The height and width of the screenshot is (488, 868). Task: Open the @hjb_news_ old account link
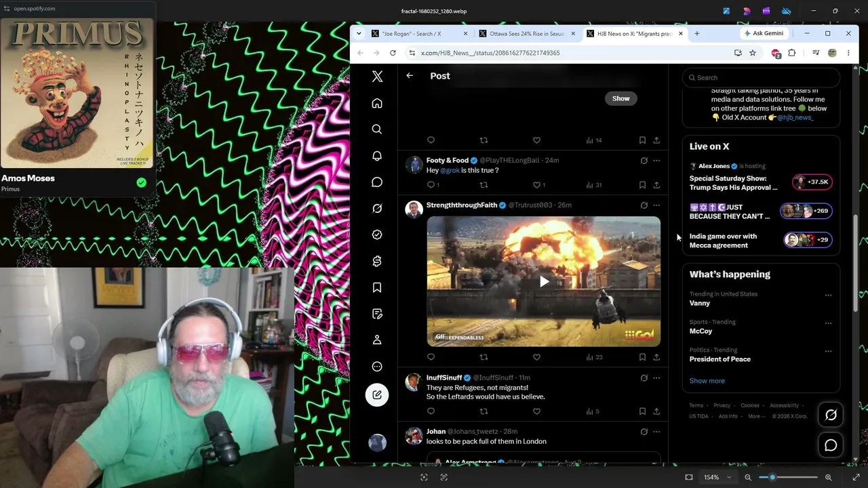point(795,117)
